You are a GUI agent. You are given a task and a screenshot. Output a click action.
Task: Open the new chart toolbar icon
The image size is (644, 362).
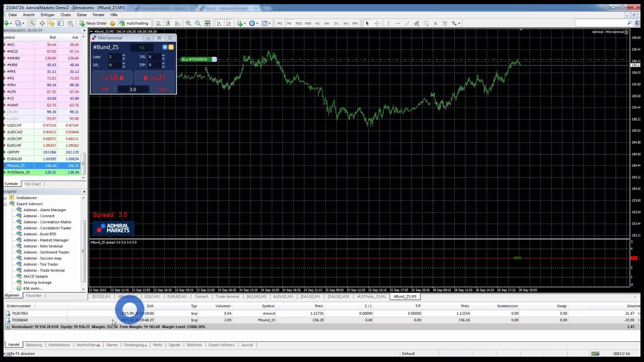[x=7, y=23]
